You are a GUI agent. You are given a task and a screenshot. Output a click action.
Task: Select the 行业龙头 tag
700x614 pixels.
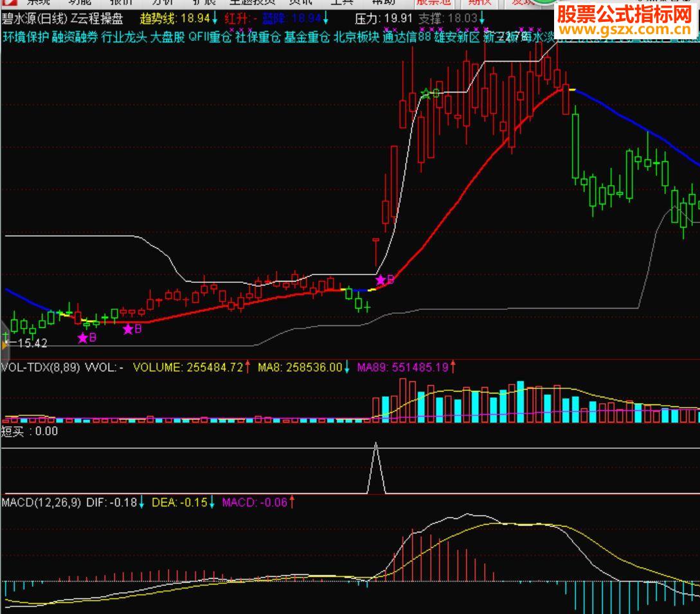[x=124, y=37]
